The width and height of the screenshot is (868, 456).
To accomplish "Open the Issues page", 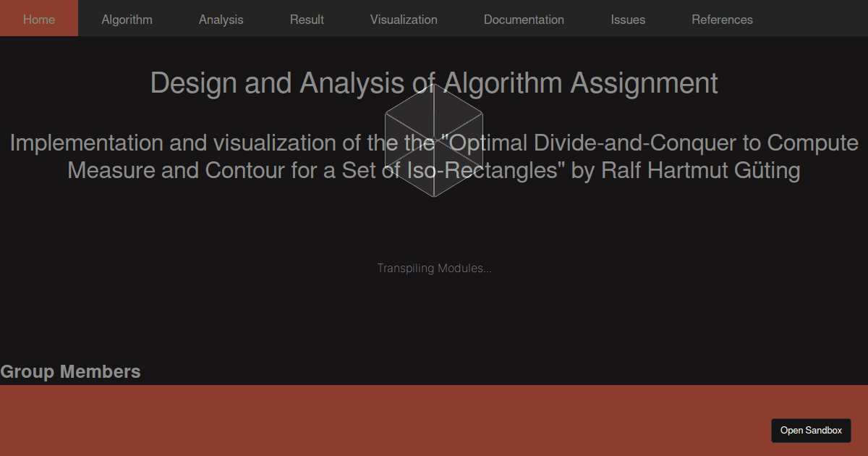I will click(628, 20).
